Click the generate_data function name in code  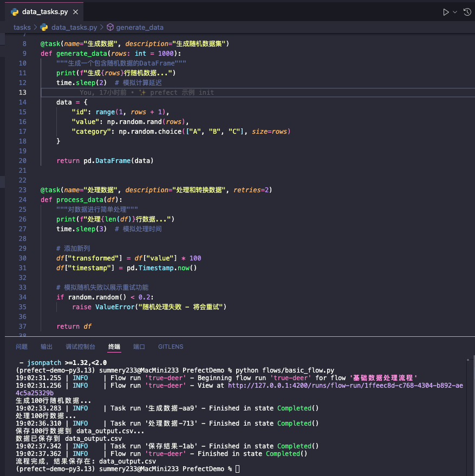(81, 54)
